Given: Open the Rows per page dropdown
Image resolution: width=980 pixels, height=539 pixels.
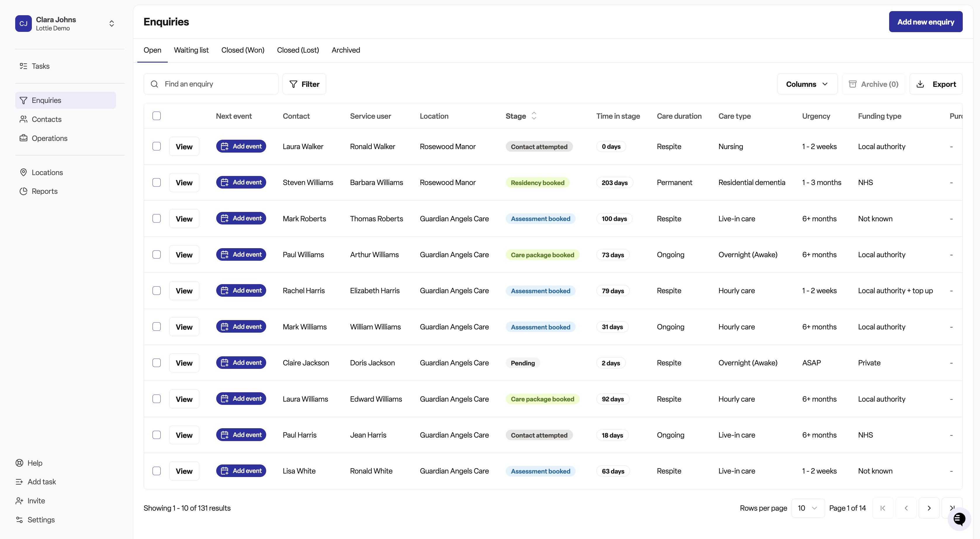Looking at the screenshot, I should pos(808,508).
